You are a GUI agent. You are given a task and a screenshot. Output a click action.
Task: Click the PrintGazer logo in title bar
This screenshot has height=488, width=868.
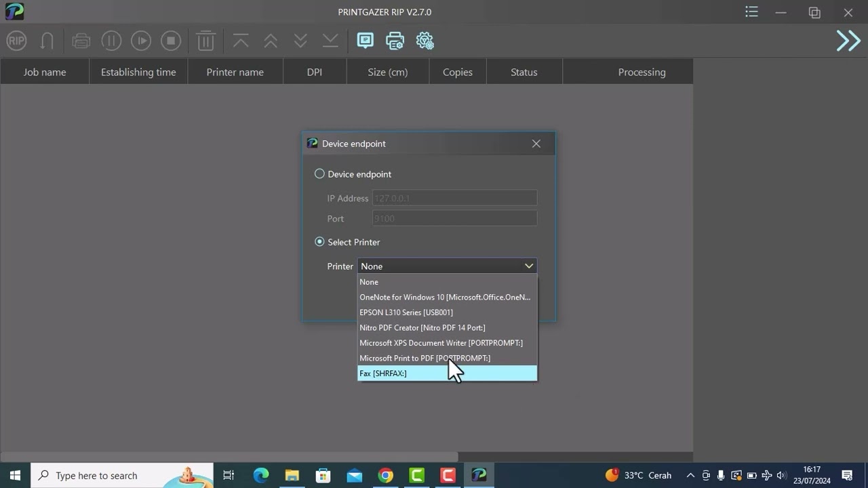[x=14, y=12]
